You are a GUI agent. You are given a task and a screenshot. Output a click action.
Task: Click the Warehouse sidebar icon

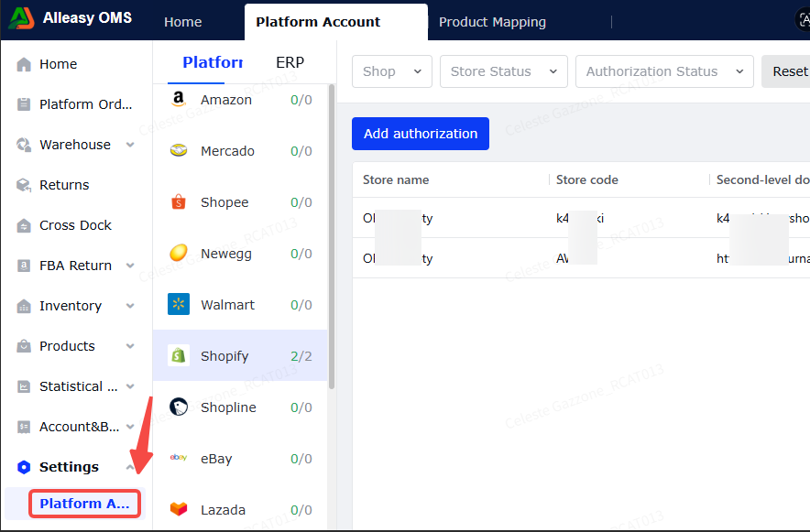tap(24, 145)
